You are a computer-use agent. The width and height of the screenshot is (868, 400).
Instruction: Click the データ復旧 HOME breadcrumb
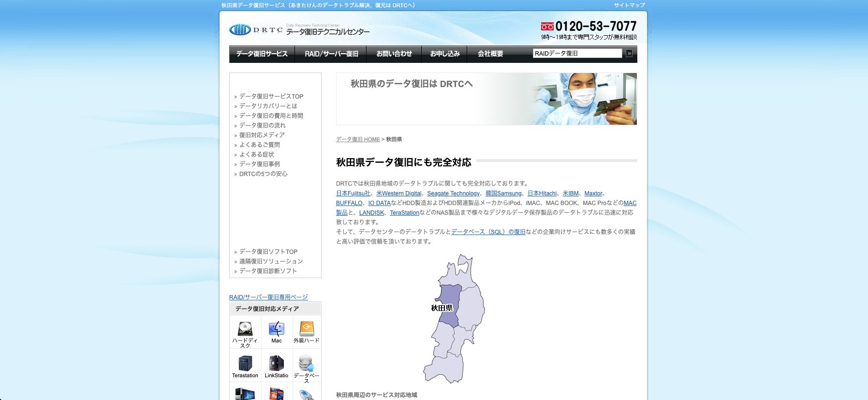pyautogui.click(x=358, y=139)
